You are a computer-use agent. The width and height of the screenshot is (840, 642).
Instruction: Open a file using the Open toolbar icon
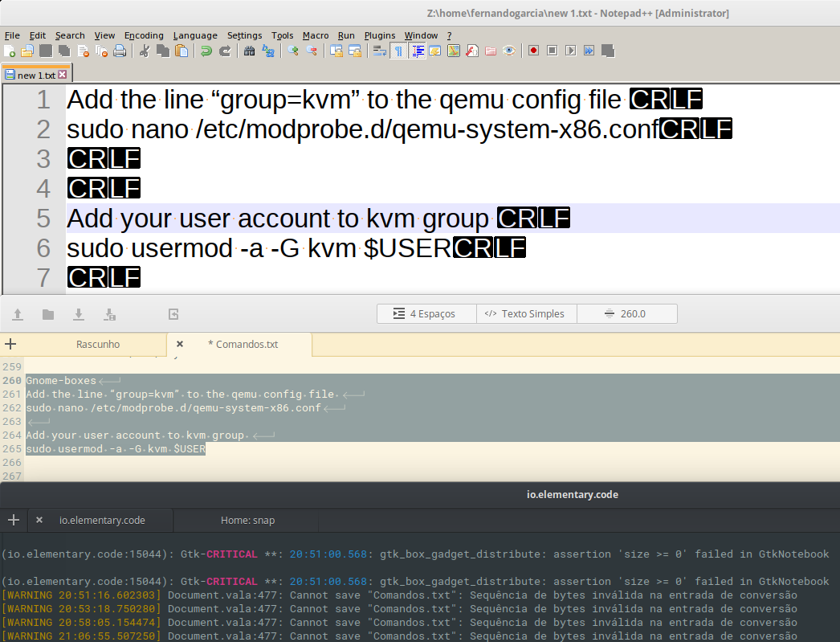pyautogui.click(x=24, y=51)
